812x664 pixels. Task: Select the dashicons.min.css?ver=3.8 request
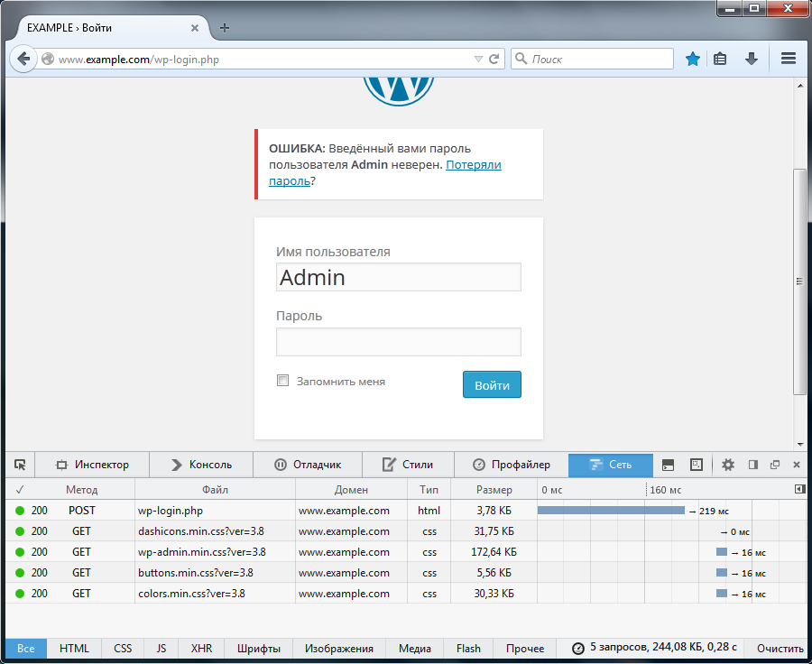pos(406,530)
